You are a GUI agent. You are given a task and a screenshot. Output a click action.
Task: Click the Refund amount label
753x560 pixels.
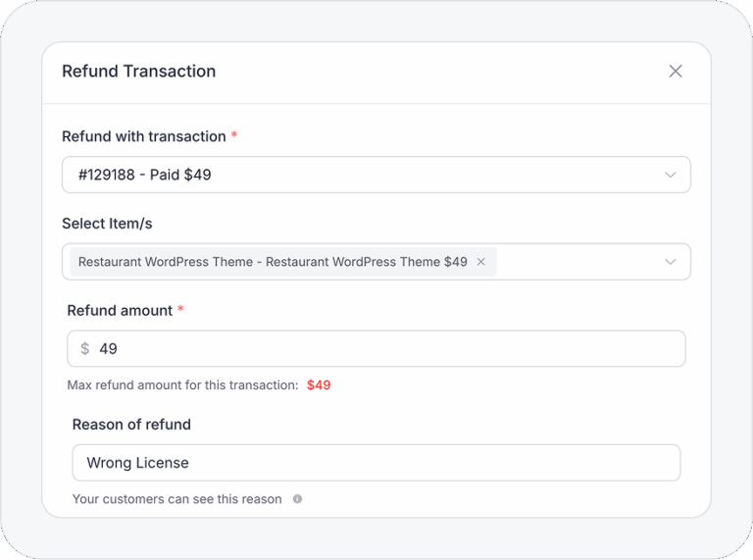tap(120, 311)
